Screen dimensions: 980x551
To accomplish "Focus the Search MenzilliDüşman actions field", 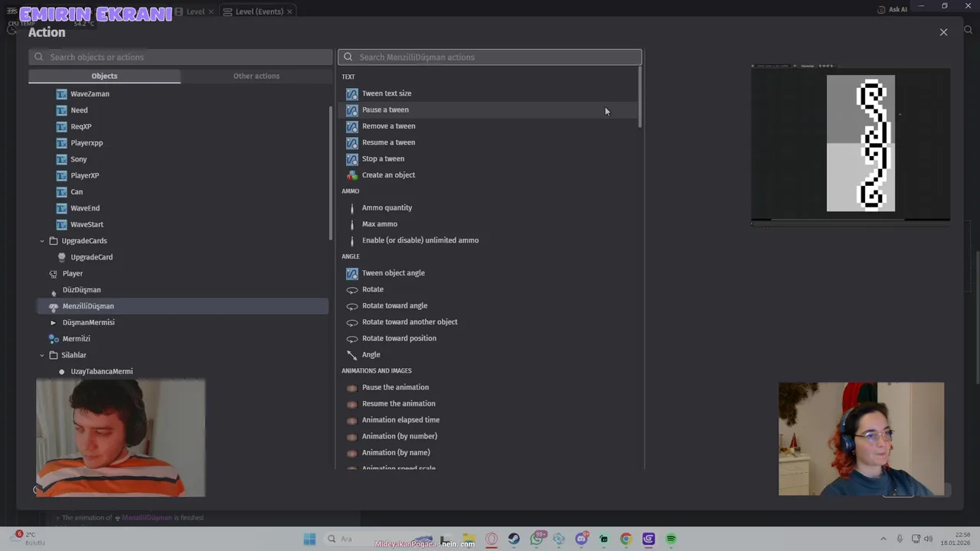I will tap(490, 57).
